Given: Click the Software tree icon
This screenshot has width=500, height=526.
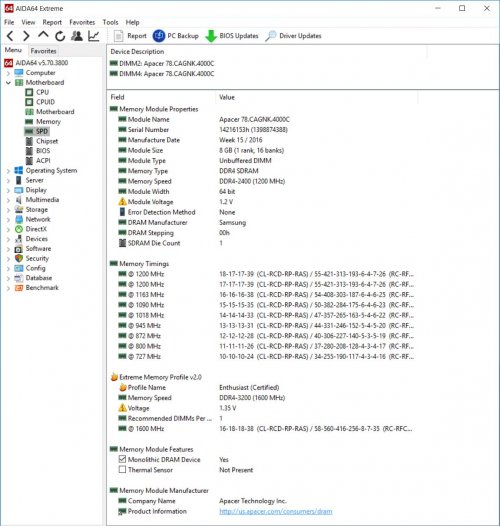Looking at the screenshot, I should pyautogui.click(x=19, y=249).
